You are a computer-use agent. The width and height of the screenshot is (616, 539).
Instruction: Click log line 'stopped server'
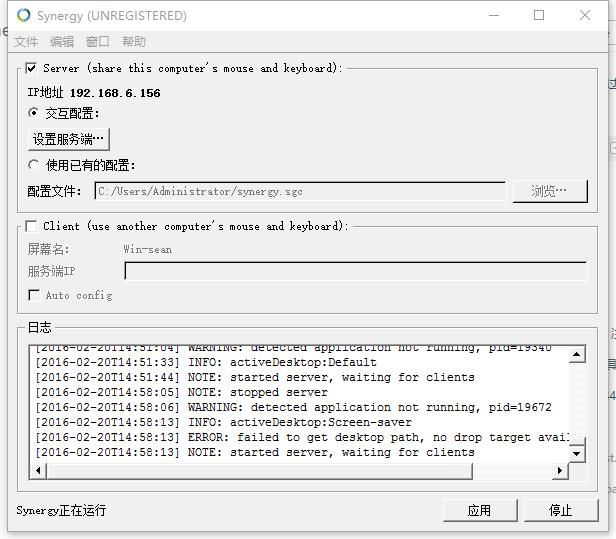pos(181,392)
